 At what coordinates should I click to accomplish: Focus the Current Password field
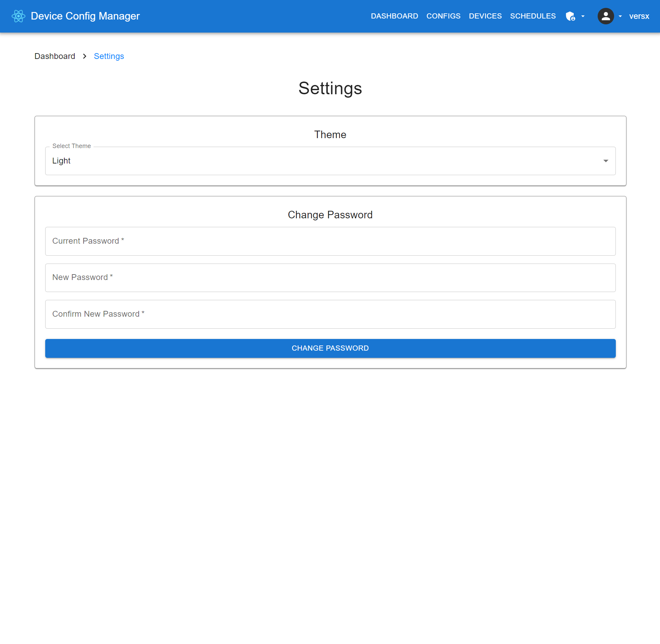coord(330,241)
